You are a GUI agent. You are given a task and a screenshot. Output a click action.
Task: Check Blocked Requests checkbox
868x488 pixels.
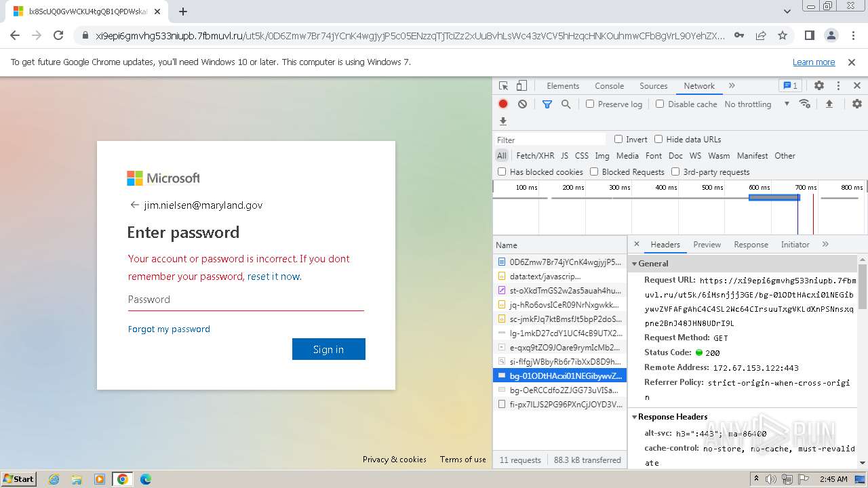point(594,171)
